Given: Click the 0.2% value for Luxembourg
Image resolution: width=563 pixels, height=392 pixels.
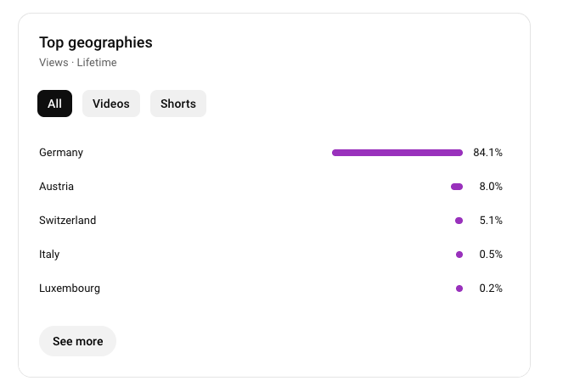Looking at the screenshot, I should pos(491,288).
